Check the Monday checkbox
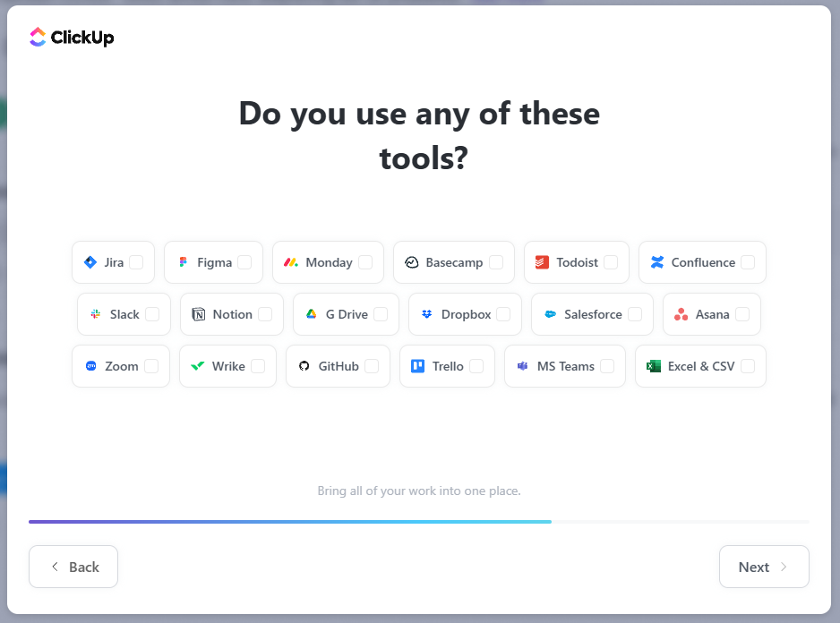This screenshot has height=623, width=840. [365, 262]
